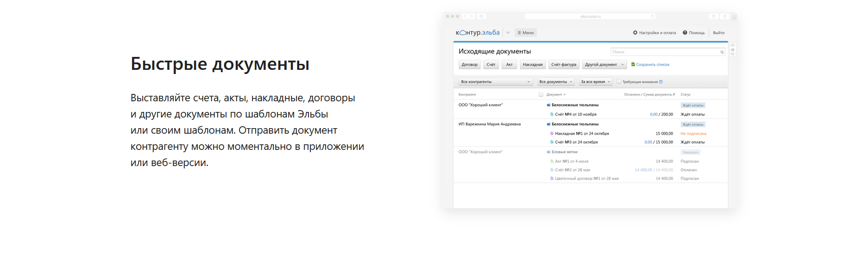
Task: Open the Меню menu
Action: [526, 33]
